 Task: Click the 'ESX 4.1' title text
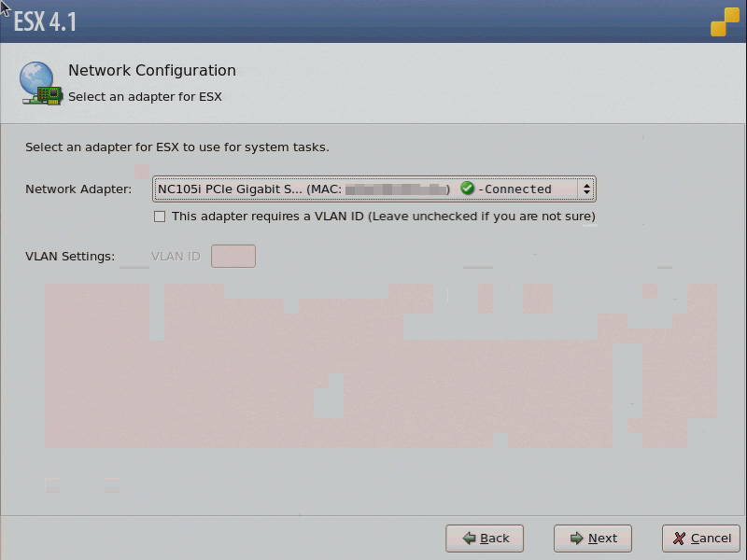[x=45, y=21]
